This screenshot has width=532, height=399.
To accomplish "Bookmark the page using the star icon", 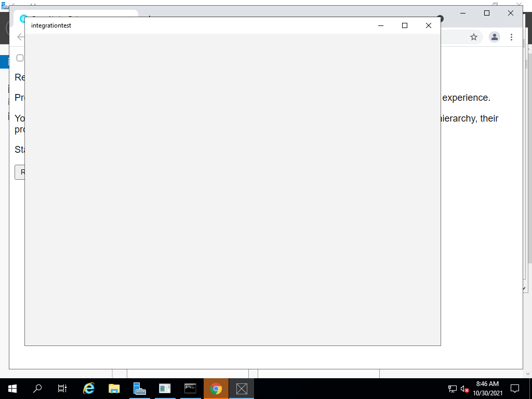I will [x=473, y=37].
